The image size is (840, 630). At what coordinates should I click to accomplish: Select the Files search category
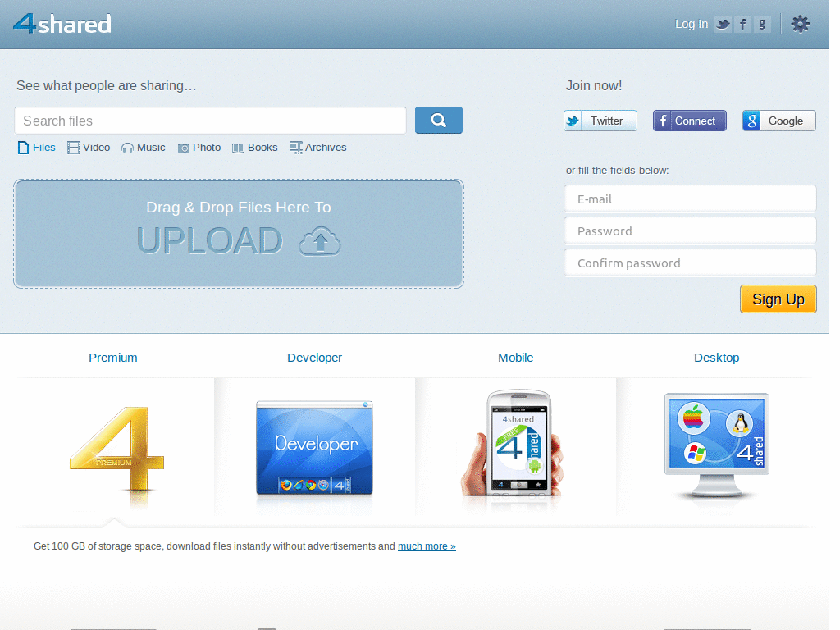[x=36, y=148]
